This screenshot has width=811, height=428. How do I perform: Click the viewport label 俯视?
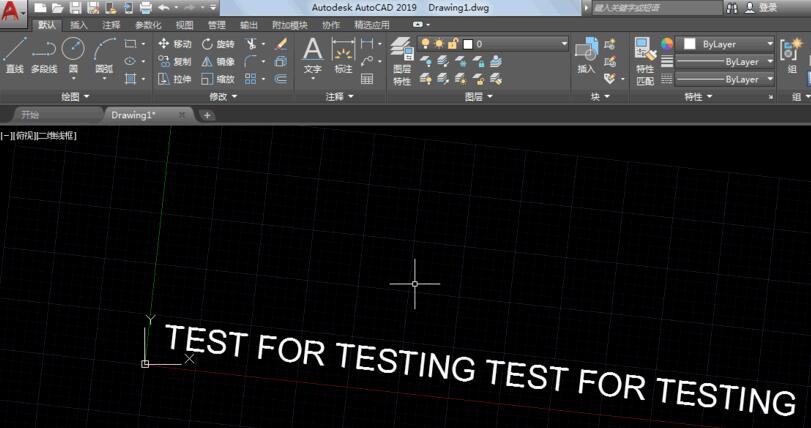(23, 136)
